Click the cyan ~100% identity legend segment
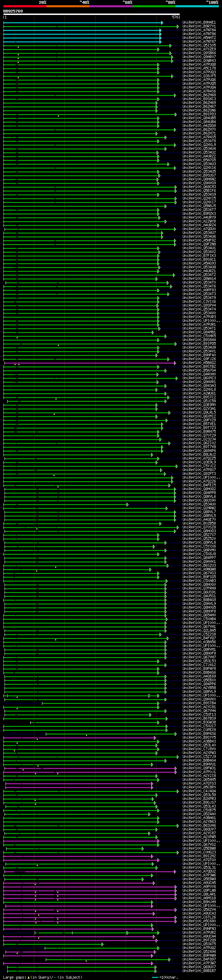Image resolution: width=222 pixels, height=980 pixels. point(197,6)
